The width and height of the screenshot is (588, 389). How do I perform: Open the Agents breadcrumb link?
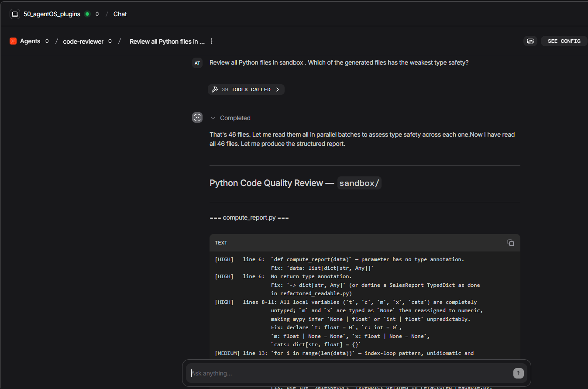tap(30, 41)
